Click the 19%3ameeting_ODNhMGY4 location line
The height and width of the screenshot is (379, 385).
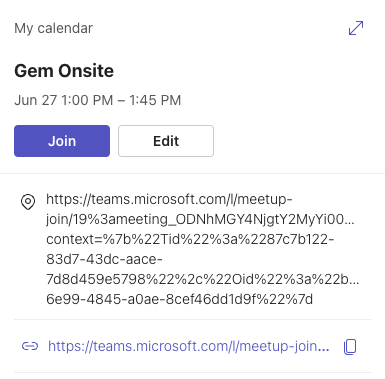(x=200, y=219)
